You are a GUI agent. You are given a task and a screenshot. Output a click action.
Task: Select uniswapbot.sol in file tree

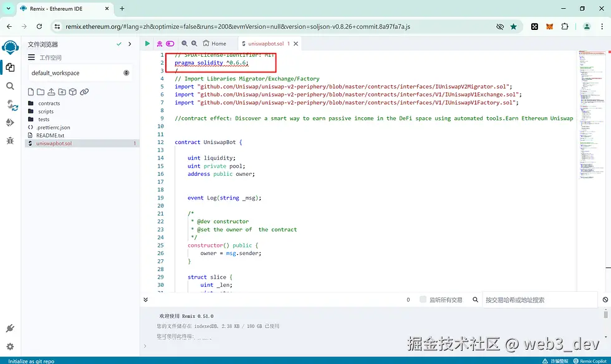point(82,143)
